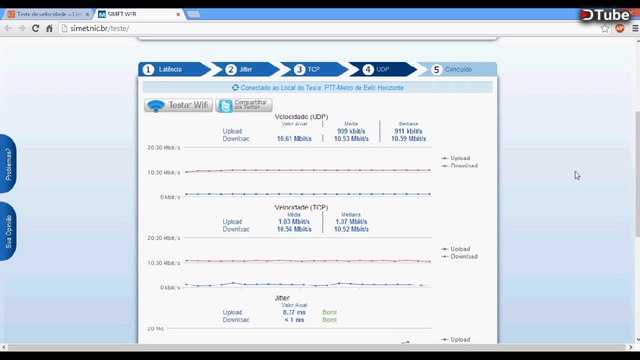Click Compartilhar via Twitter button
This screenshot has height=360, width=640.
click(x=244, y=105)
